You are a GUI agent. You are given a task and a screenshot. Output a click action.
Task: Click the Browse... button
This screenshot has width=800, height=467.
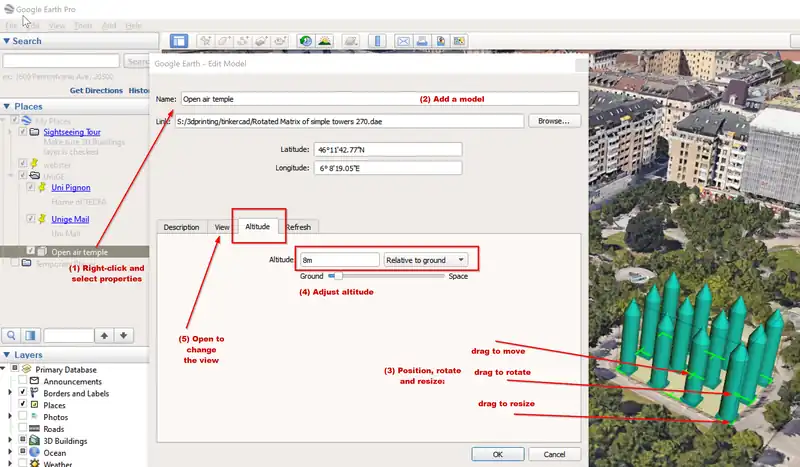point(553,121)
